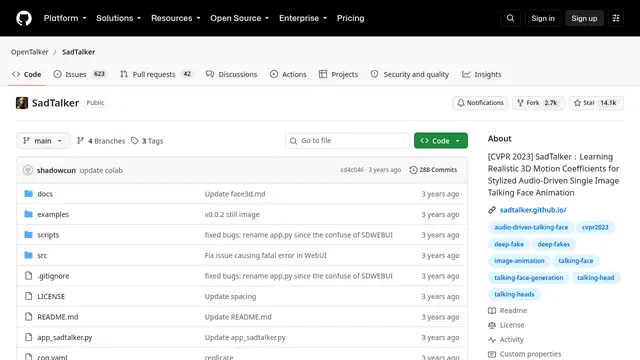Click the src folder icon
Image resolution: width=640 pixels, height=360 pixels.
(28, 255)
